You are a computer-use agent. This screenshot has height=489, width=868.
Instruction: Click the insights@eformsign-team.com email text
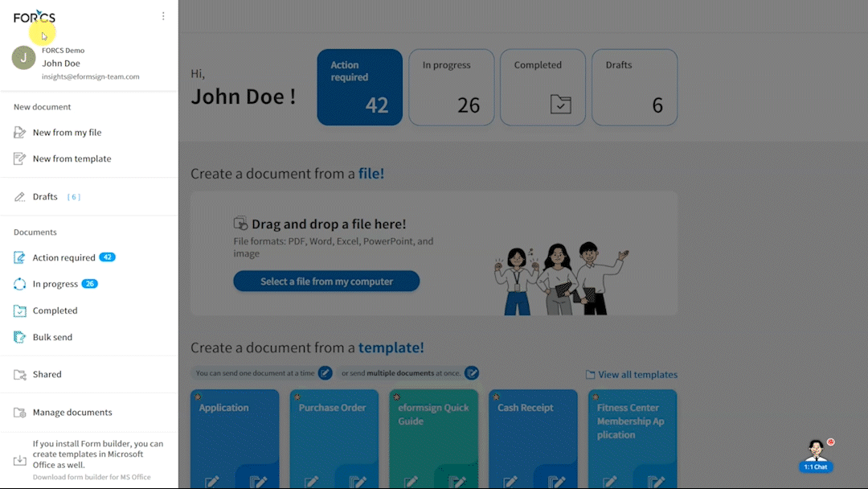91,76
